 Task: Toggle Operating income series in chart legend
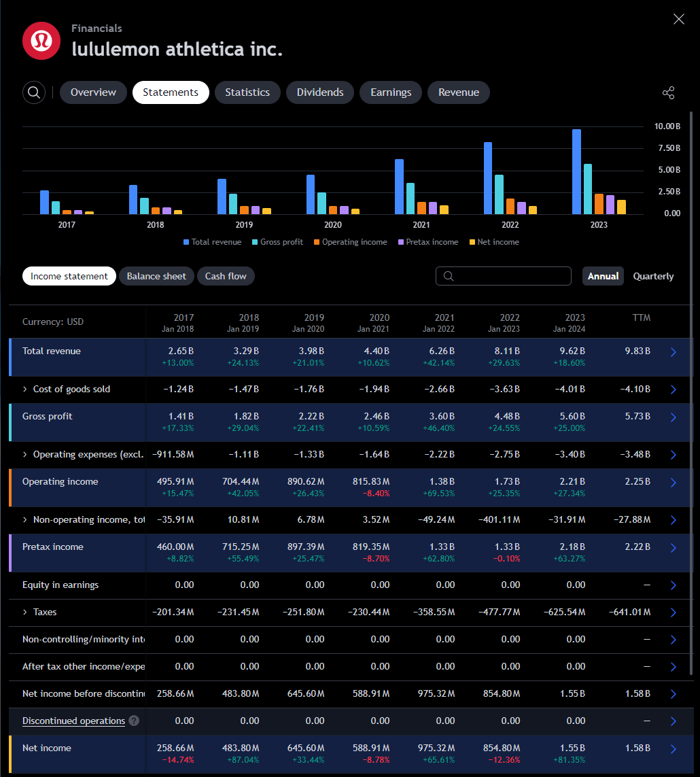point(350,242)
